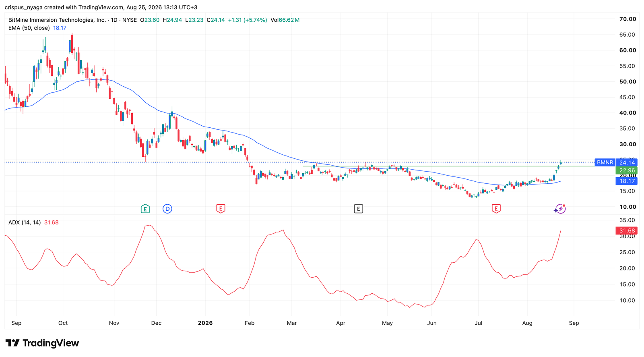Click the black E marker near April
The width and height of the screenshot is (644, 357).
click(358, 209)
